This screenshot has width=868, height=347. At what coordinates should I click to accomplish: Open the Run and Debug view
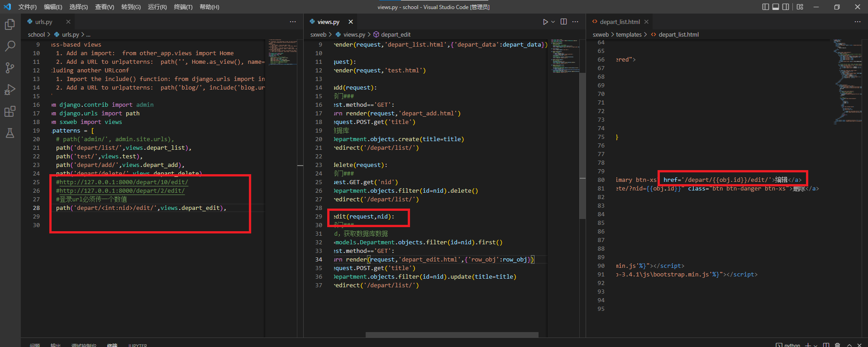pos(10,90)
